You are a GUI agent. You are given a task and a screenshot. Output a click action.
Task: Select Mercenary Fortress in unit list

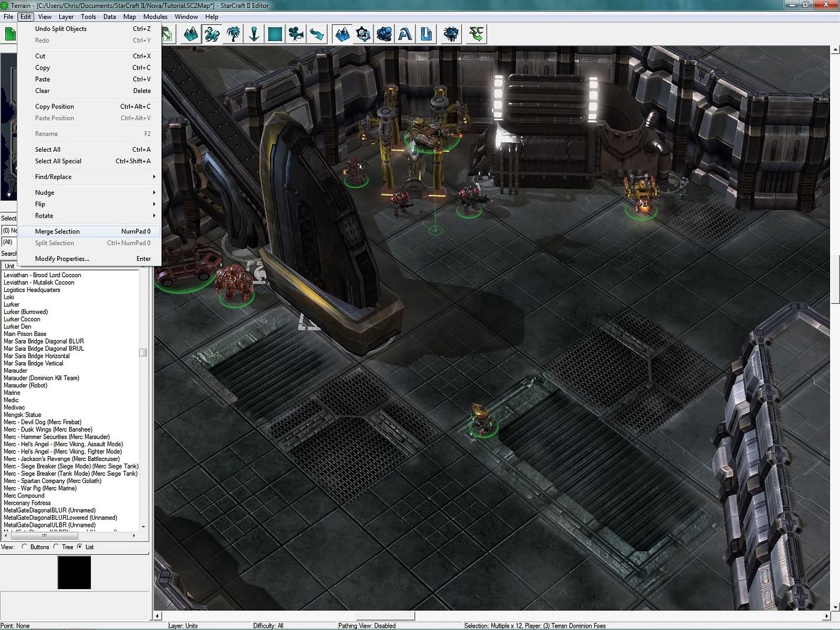(x=27, y=503)
